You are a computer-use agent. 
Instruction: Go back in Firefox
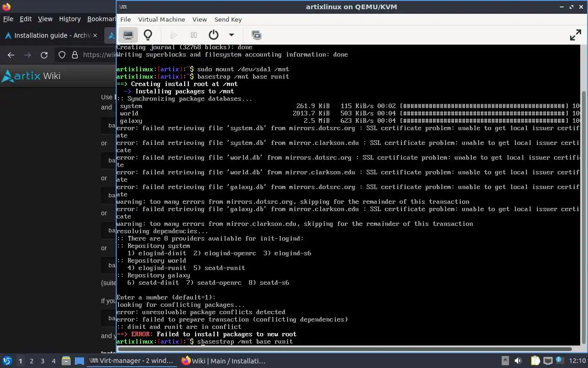11,55
